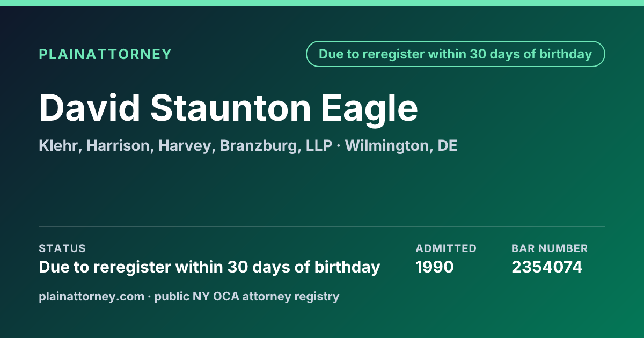Click the first name David in the heading
This screenshot has width=644, height=338.
click(89, 108)
